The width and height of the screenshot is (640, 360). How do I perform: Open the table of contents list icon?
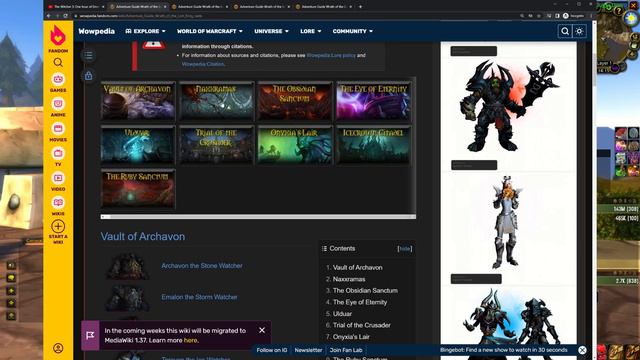click(89, 56)
